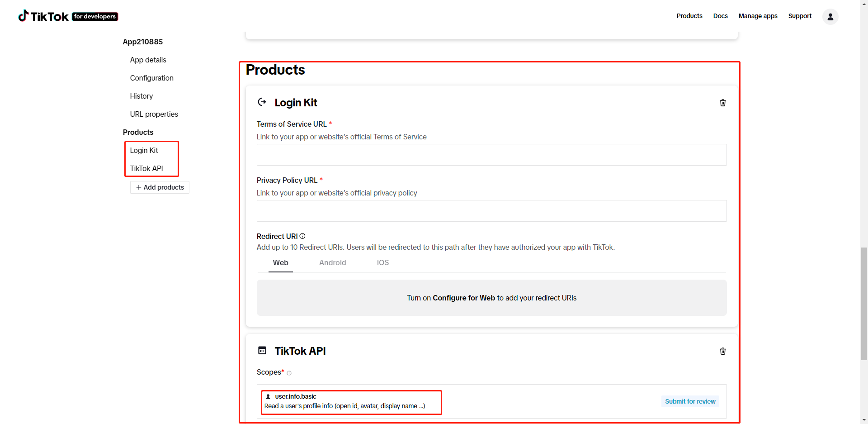Go to History in sidebar
This screenshot has height=424, width=868.
point(142,96)
